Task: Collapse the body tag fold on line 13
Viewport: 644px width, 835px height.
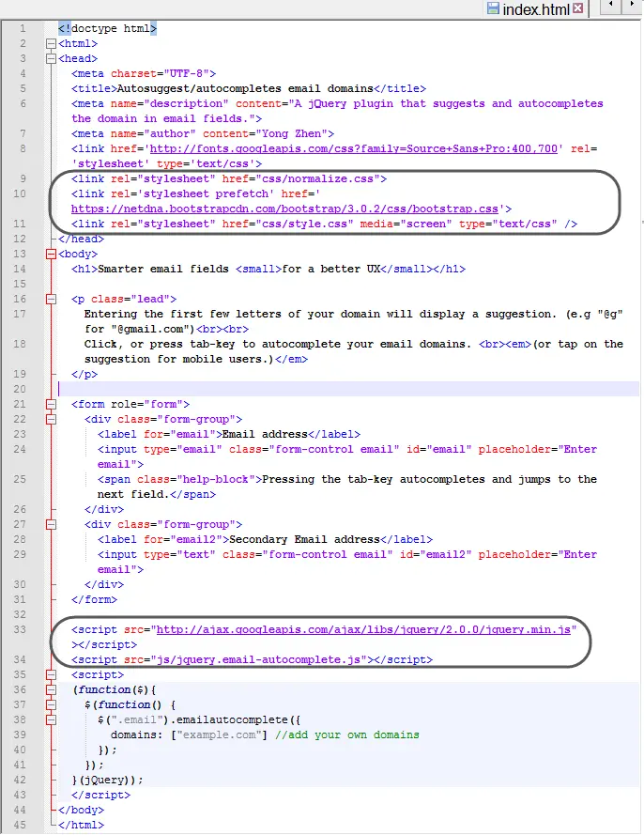Action: (x=51, y=254)
